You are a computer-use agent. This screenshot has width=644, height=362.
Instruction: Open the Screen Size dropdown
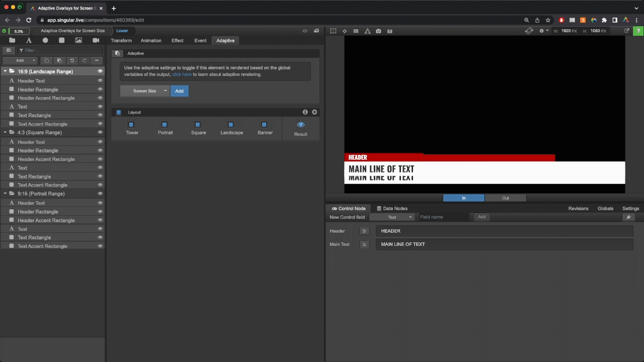click(145, 91)
